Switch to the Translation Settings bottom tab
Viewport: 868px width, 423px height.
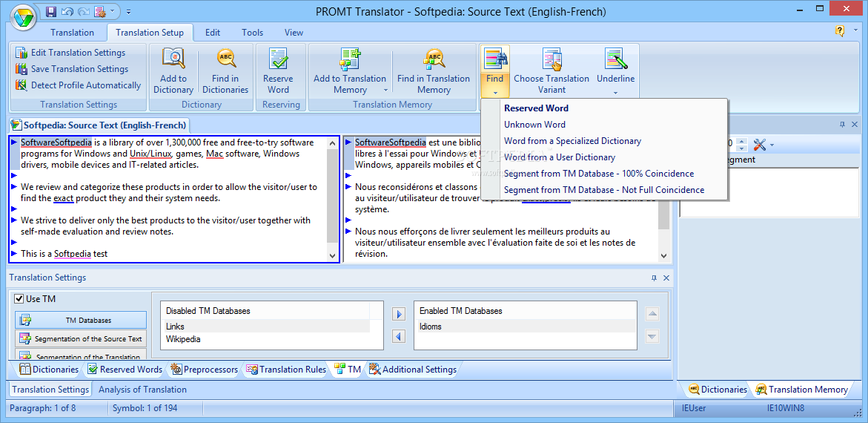click(x=50, y=390)
